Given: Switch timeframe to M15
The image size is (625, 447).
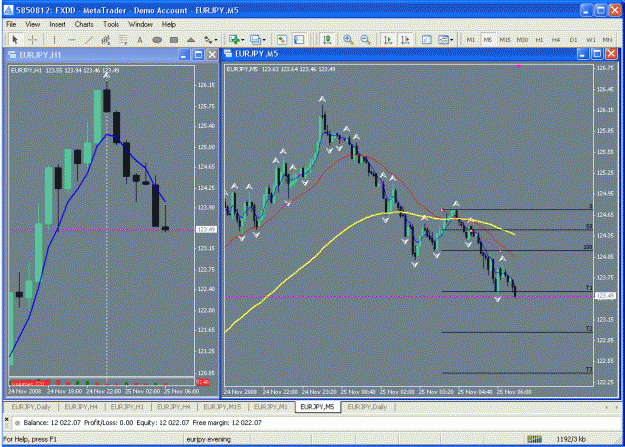Looking at the screenshot, I should (x=505, y=40).
